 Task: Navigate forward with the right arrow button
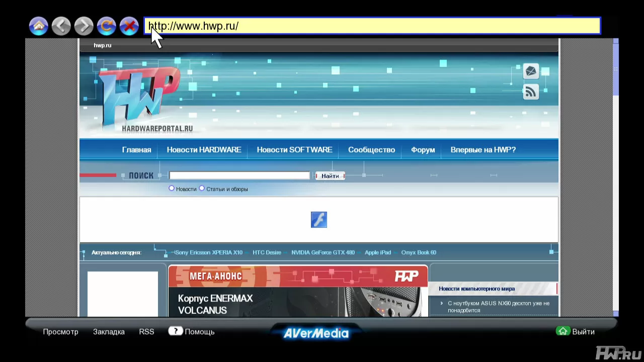click(84, 26)
